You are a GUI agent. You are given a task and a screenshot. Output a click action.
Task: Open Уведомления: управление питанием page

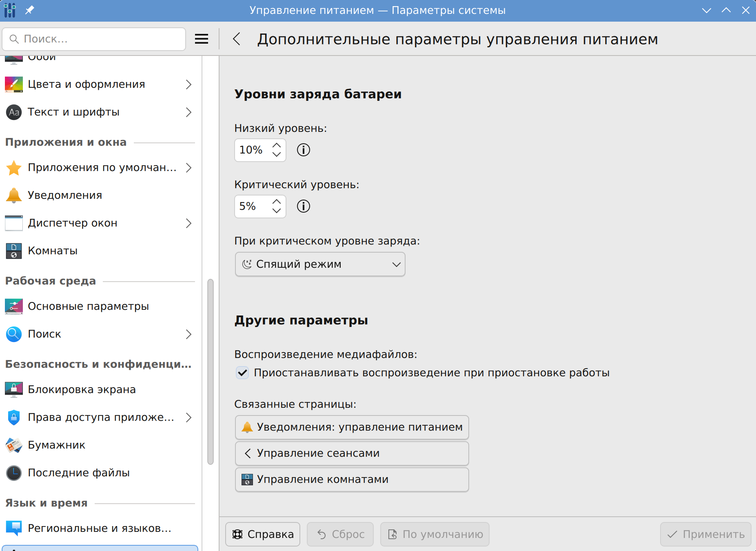pyautogui.click(x=352, y=427)
